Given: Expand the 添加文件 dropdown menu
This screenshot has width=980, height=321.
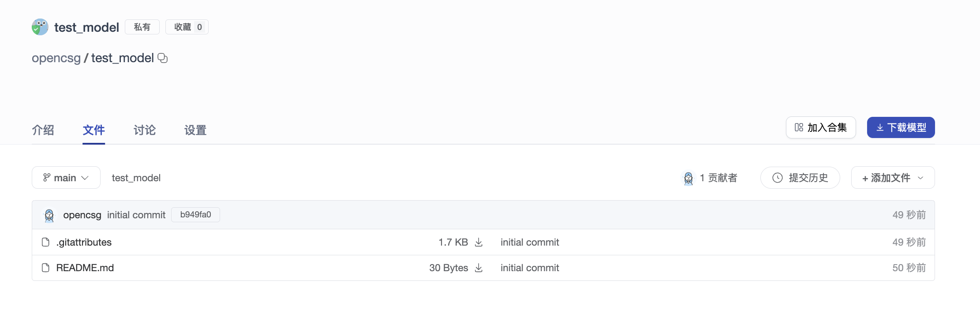Looking at the screenshot, I should 893,178.
